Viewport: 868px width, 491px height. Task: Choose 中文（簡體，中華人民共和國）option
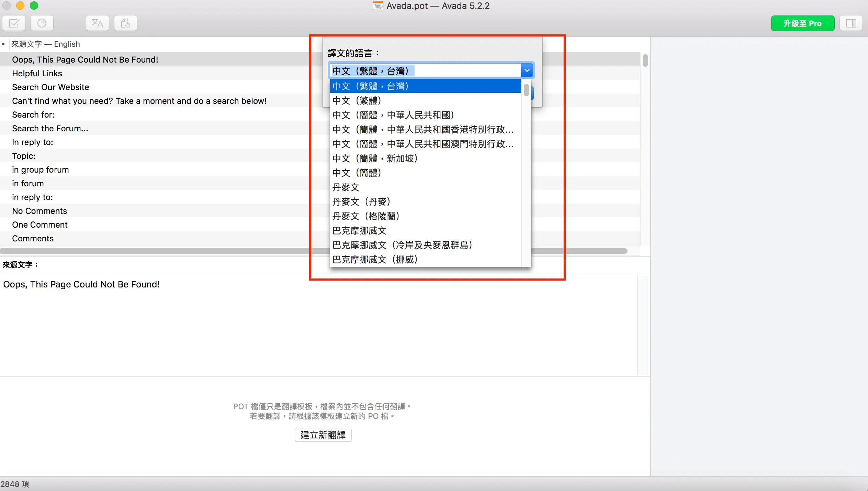425,115
